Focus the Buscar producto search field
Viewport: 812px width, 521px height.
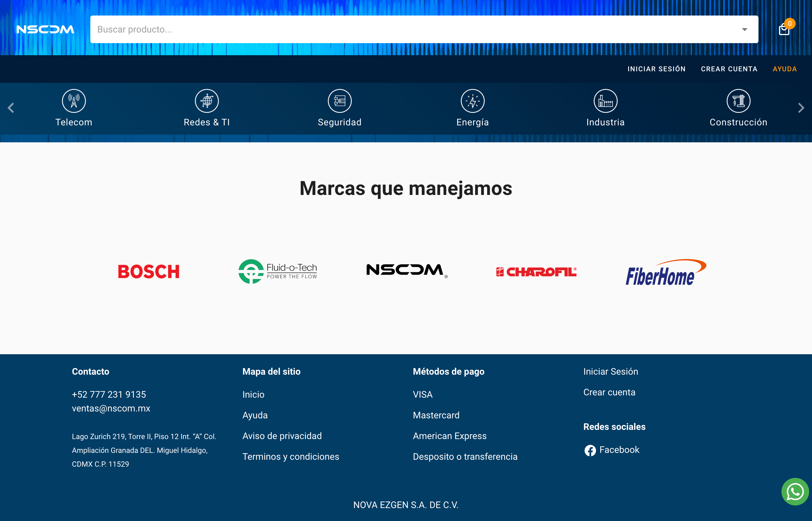pyautogui.click(x=424, y=29)
